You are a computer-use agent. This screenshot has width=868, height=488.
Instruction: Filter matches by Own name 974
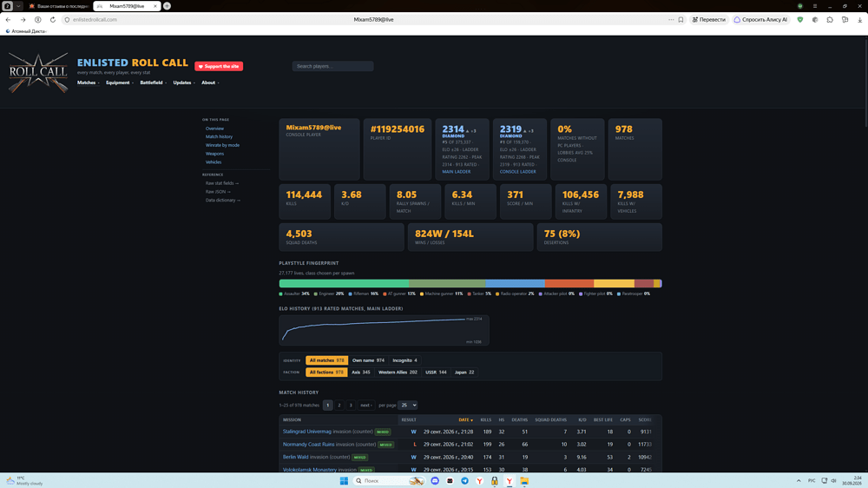pos(368,360)
